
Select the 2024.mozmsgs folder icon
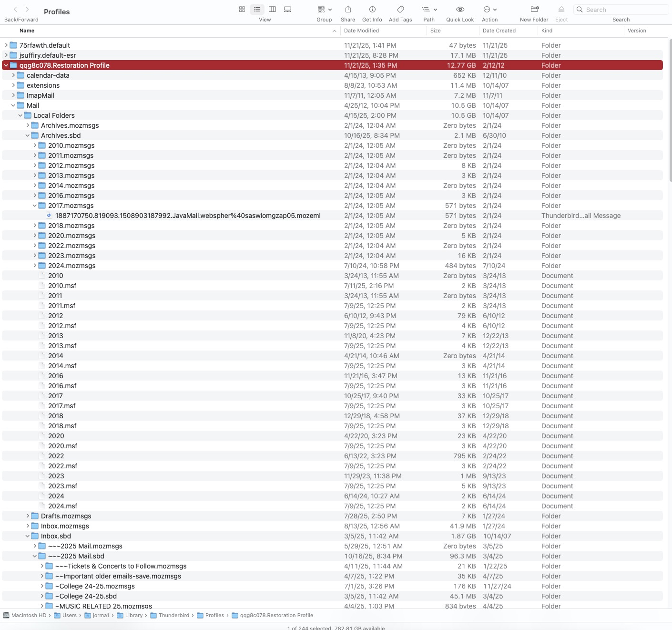[x=42, y=266]
